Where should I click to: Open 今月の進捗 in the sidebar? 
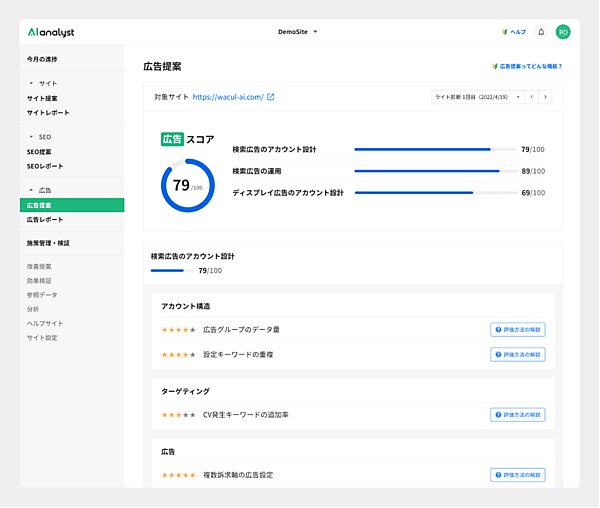point(42,60)
